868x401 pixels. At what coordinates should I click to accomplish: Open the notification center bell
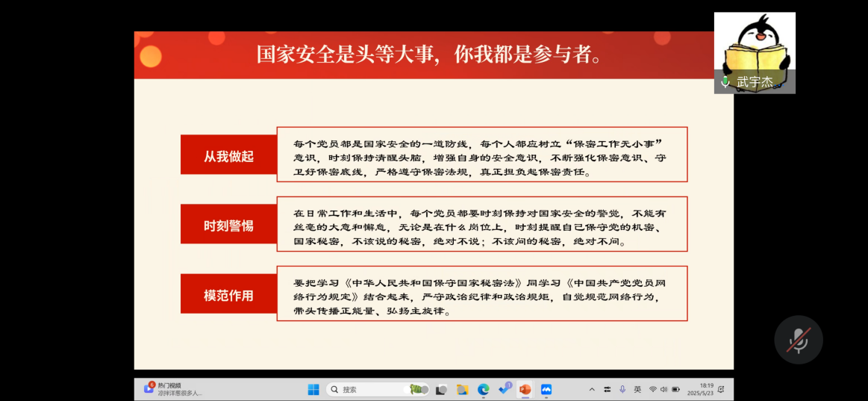(721, 389)
